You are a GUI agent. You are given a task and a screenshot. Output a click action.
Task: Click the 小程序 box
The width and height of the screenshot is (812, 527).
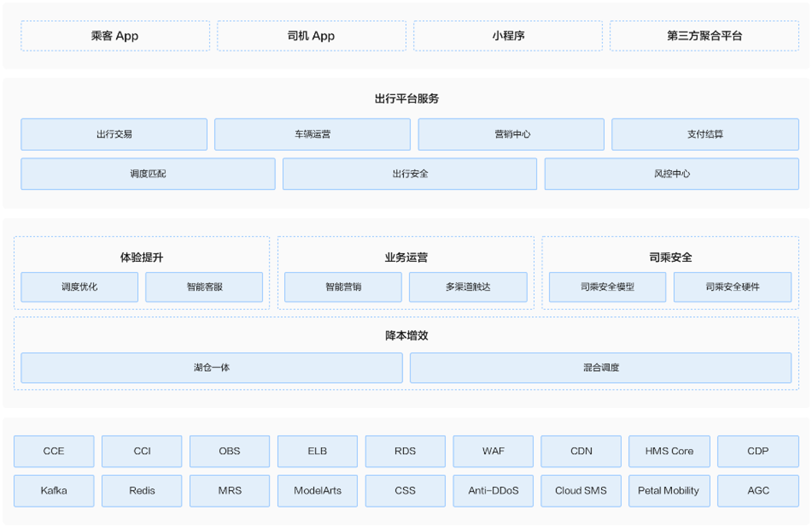(507, 36)
